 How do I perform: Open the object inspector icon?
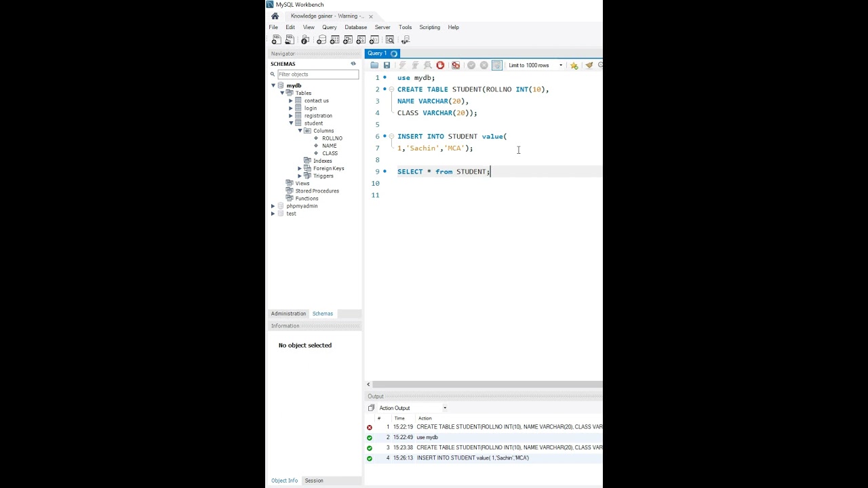305,40
